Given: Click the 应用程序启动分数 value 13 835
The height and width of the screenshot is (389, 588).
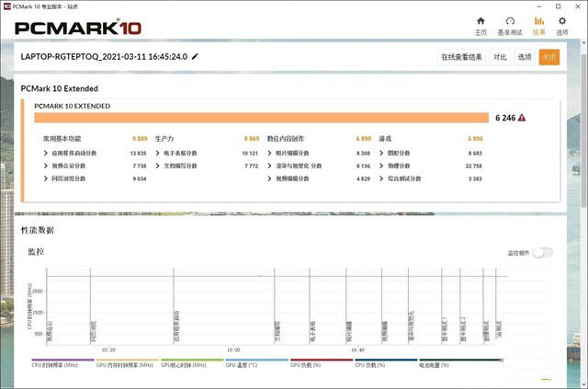Looking at the screenshot, I should click(x=138, y=154).
